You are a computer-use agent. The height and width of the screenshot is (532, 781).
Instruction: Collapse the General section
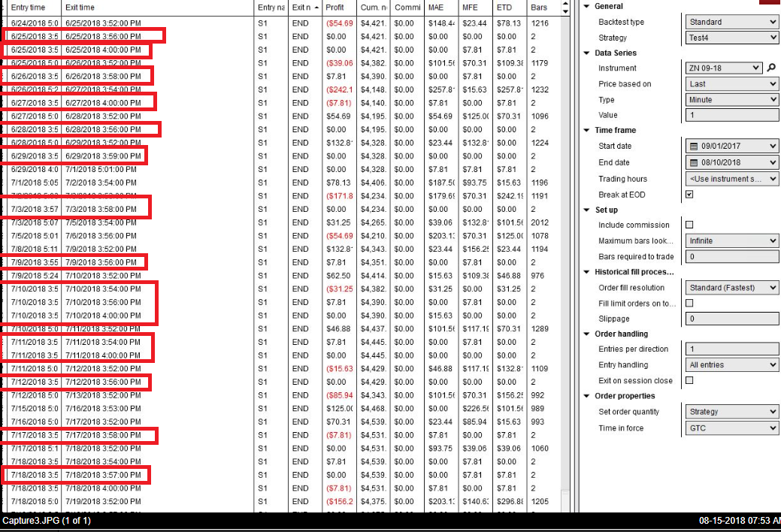(x=586, y=6)
